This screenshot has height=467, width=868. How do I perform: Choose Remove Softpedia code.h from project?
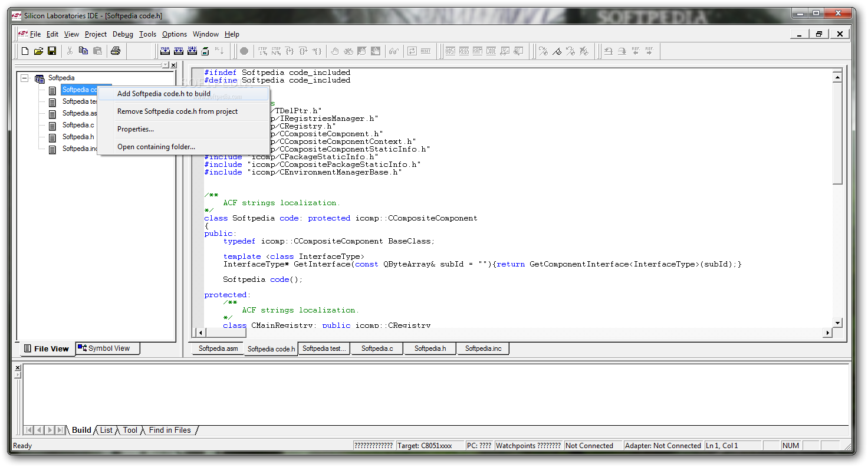pyautogui.click(x=183, y=111)
